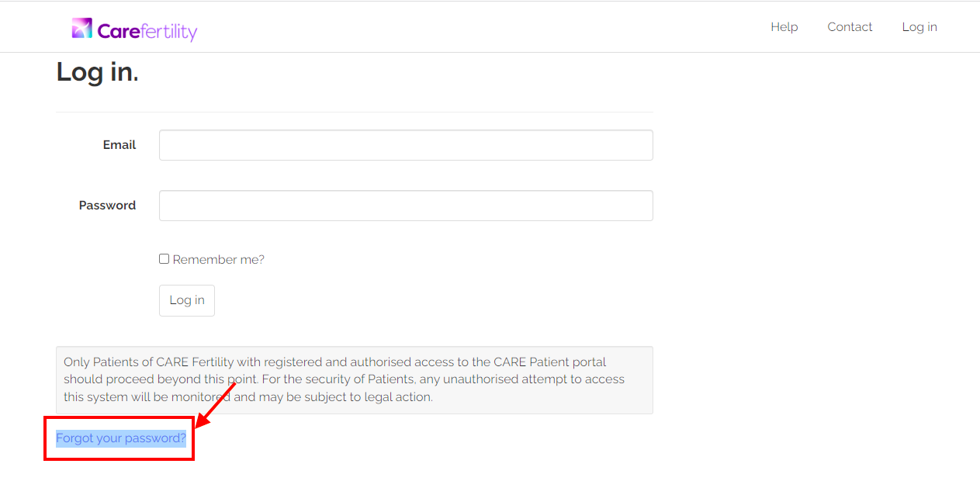Click the Email field label

119,145
